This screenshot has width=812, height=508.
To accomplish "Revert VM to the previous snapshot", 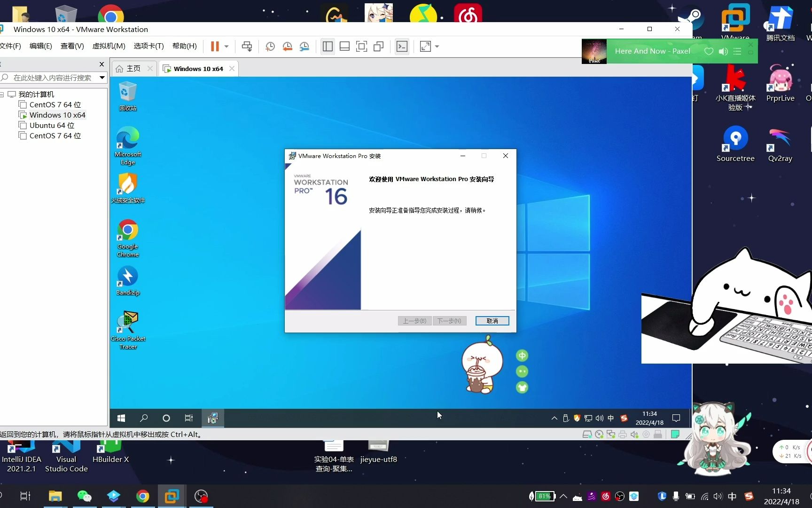I will [287, 46].
